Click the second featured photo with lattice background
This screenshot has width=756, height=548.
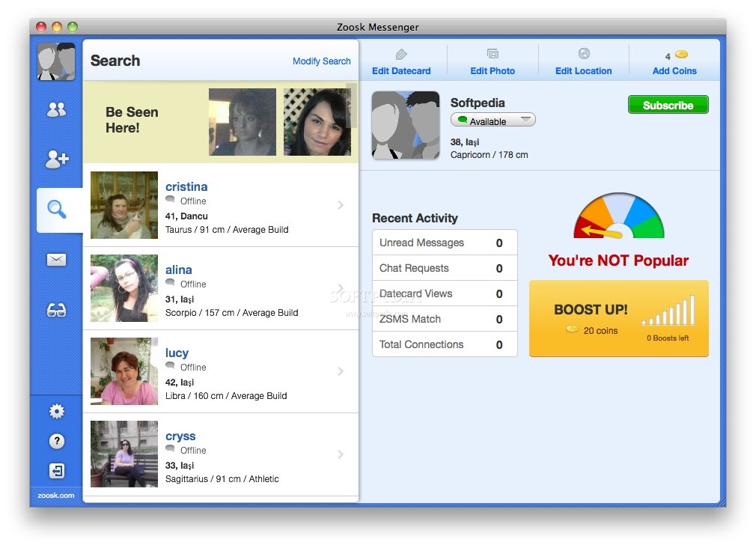[x=317, y=121]
